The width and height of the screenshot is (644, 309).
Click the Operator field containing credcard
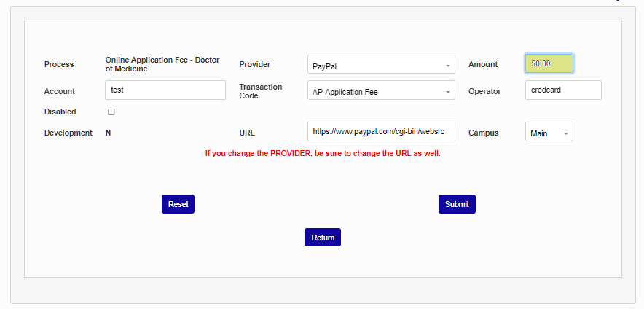coord(562,90)
